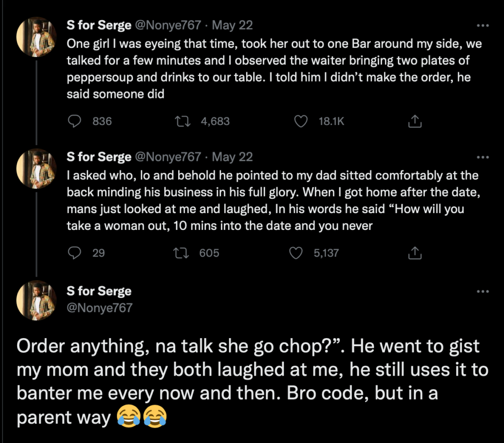Screen dimensions: 504x443
Task: Open @Nonye767 handle on second tweet
Action: [168, 157]
